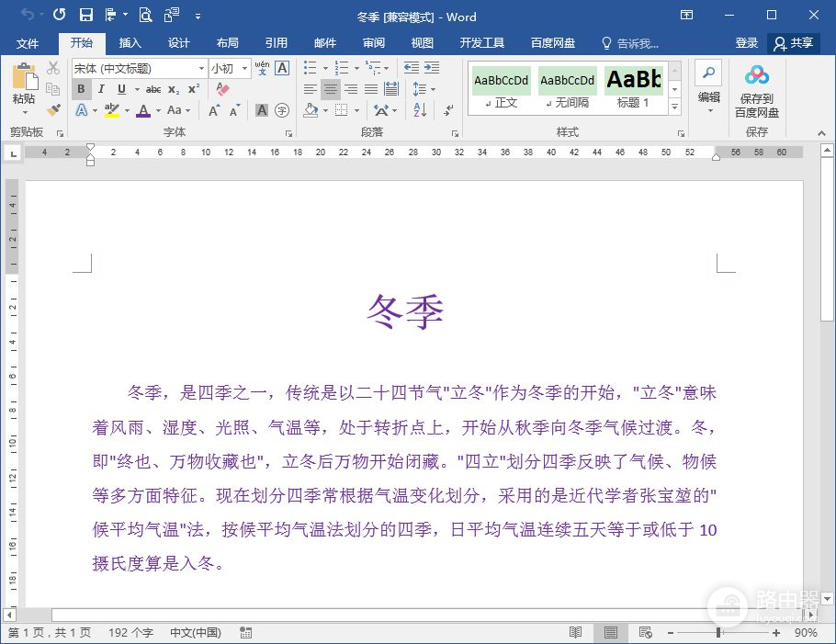Click the Clear Formatting eraser icon

pos(221,89)
